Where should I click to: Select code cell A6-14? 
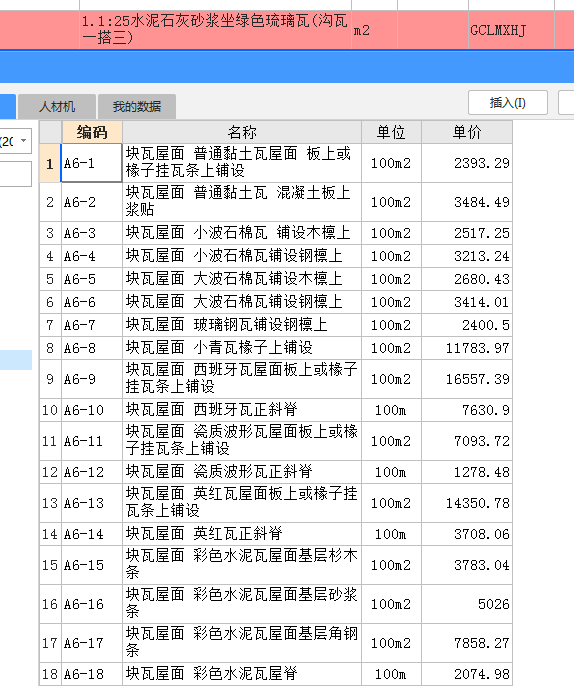point(91,534)
